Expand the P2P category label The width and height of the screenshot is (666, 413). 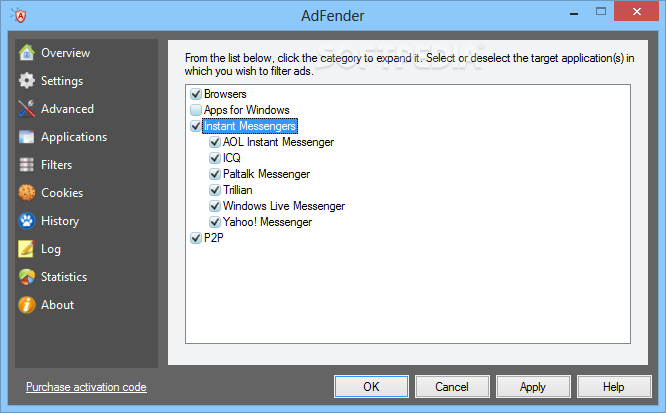pyautogui.click(x=213, y=238)
